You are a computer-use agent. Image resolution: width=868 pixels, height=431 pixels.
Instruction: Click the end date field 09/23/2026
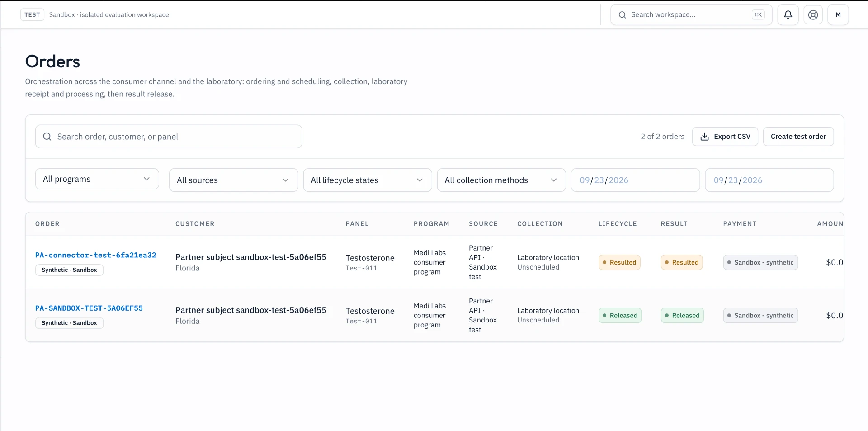tap(769, 180)
